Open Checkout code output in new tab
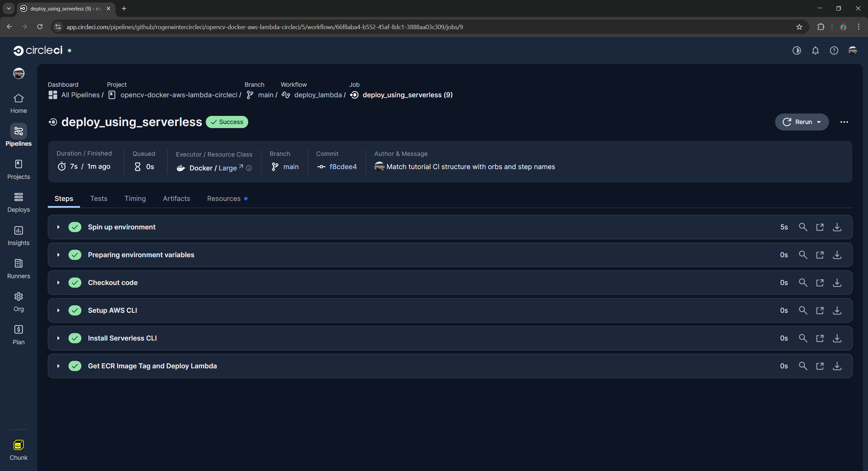The height and width of the screenshot is (471, 868). (x=820, y=283)
